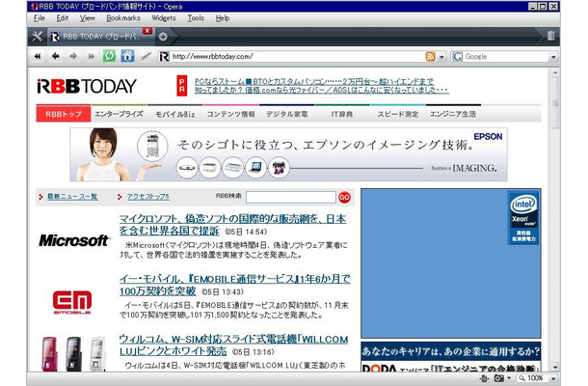588x386 pixels.
Task: Click the DODA career banner ad
Action: coord(451,357)
